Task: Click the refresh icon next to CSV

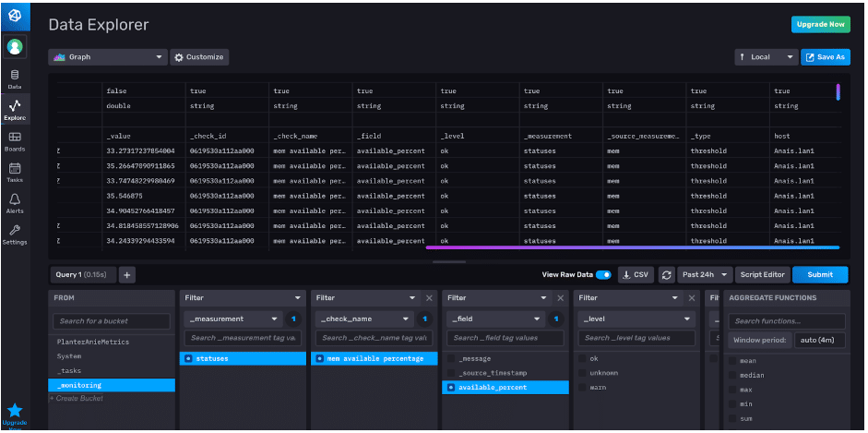Action: (667, 274)
